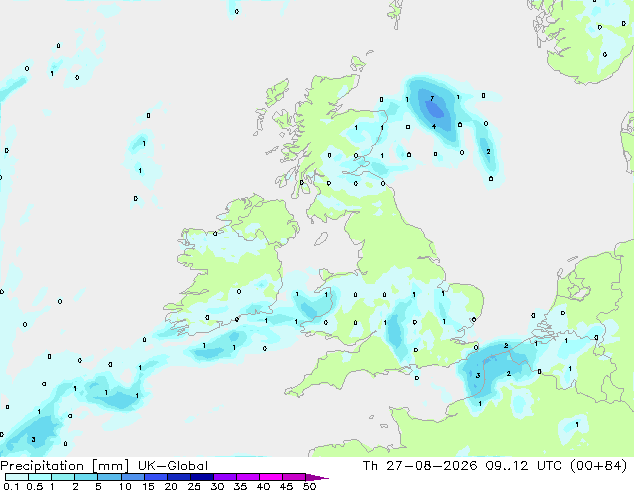Click the '4' precipitation value east of Scotland
The width and height of the screenshot is (634, 490).
434,127
